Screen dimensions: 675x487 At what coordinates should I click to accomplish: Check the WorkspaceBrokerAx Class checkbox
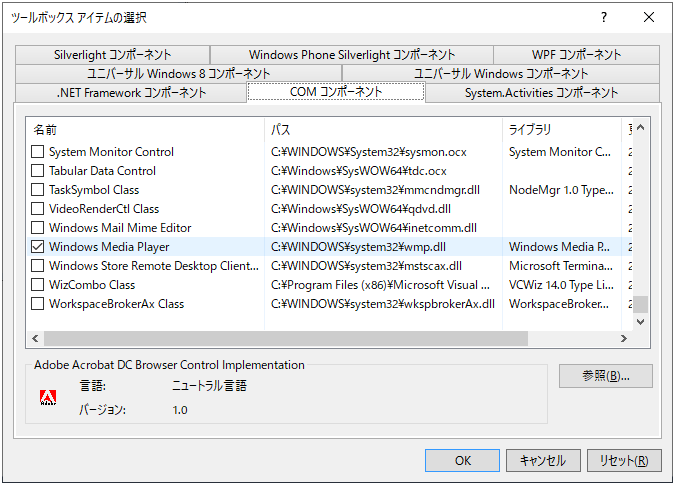tap(37, 303)
